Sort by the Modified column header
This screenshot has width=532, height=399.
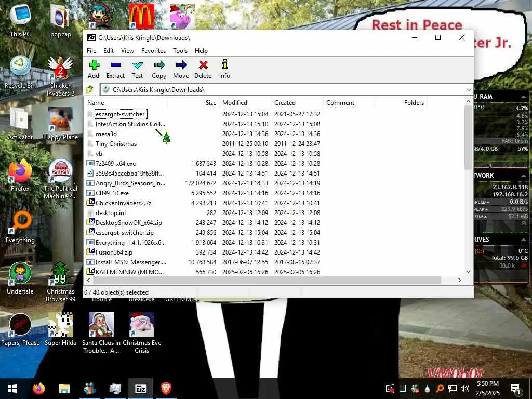point(245,103)
